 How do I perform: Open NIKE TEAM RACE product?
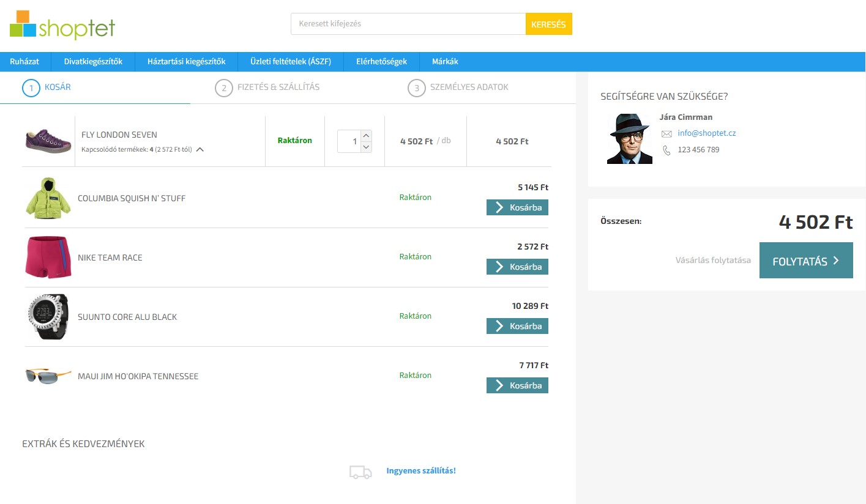[110, 258]
